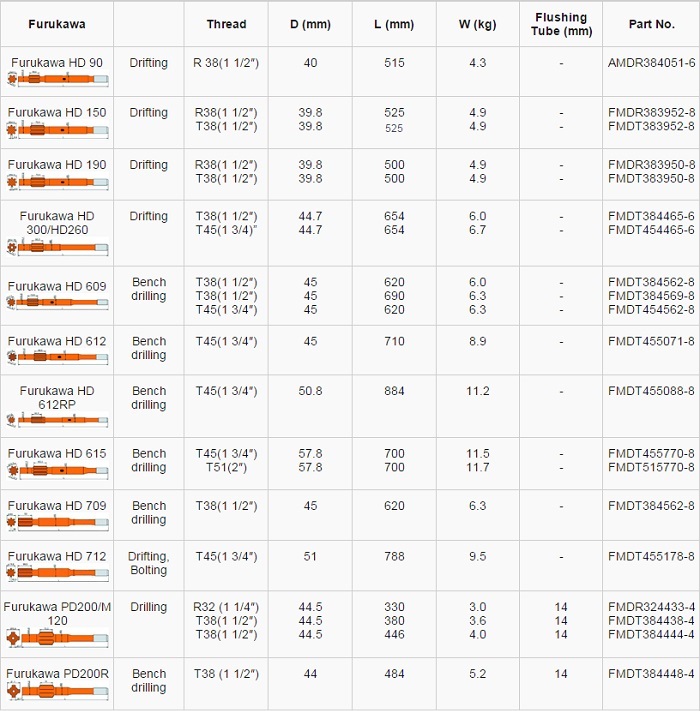Select the Flushing Tube (mm) header
Screen dimensions: 700x711
pyautogui.click(x=561, y=24)
